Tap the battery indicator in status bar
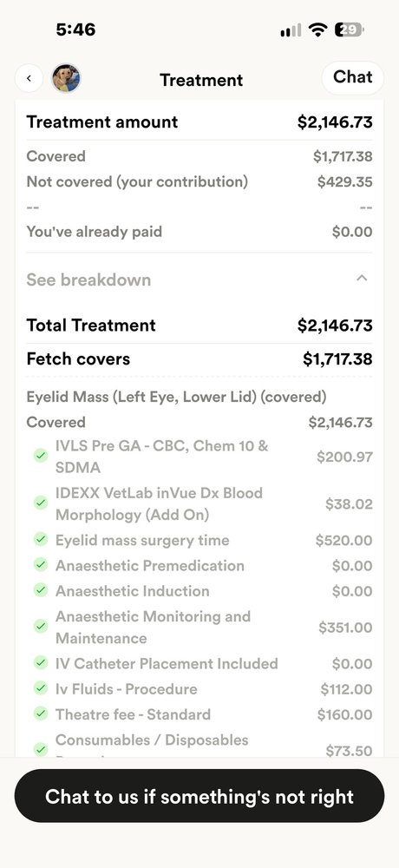 [x=350, y=30]
